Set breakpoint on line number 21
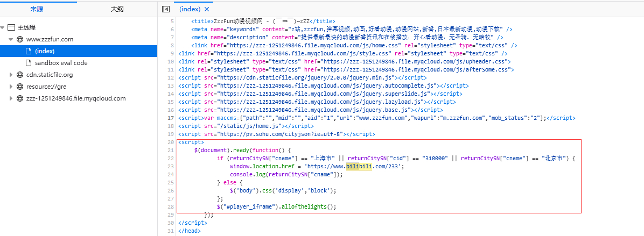Viewport: 644px width, 236px height. click(x=171, y=150)
